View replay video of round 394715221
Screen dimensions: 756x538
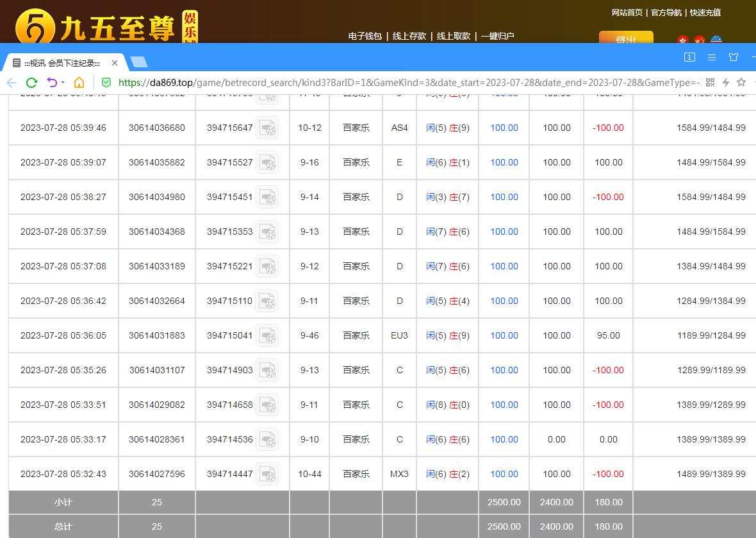[x=267, y=266]
